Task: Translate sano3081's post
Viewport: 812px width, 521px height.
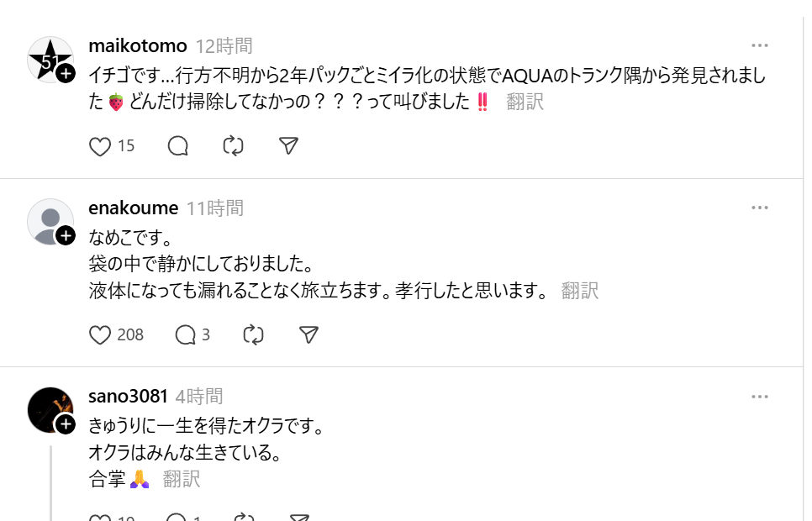Action: click(182, 479)
